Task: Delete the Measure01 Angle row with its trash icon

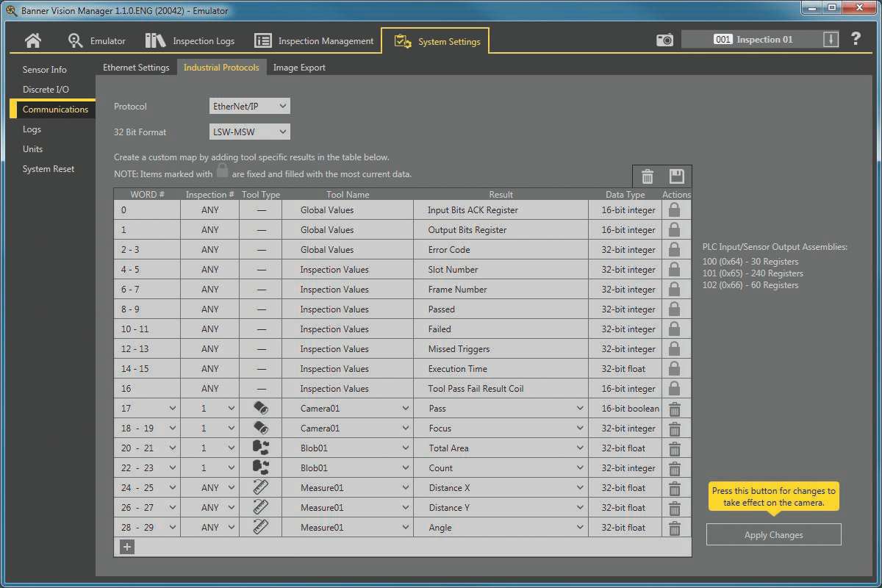Action: [675, 527]
